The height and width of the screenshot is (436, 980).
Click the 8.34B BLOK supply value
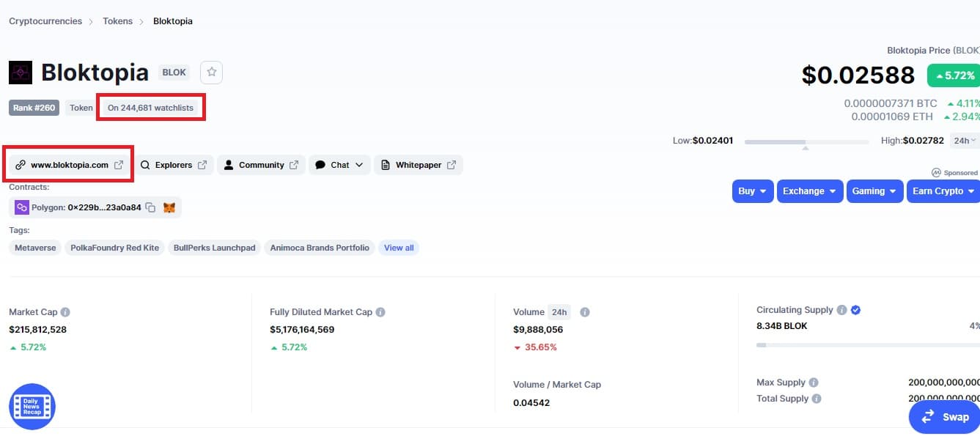coord(781,326)
